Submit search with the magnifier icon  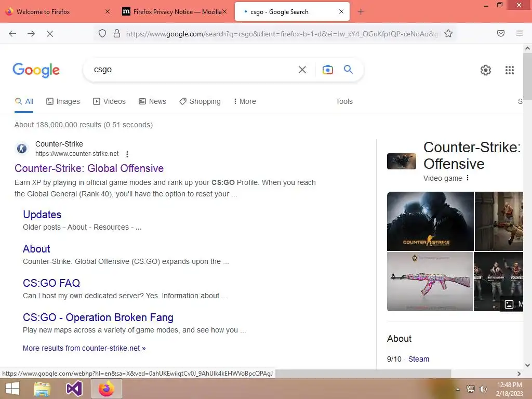pos(349,70)
